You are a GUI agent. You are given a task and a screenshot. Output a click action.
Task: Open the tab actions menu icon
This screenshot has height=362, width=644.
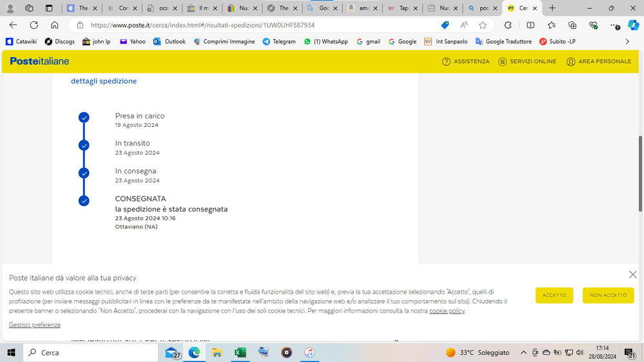coord(49,8)
